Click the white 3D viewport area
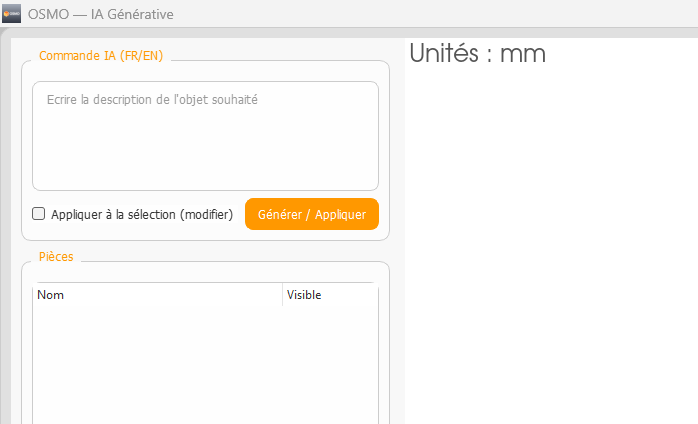Screen dimensions: 698x424 click(x=550, y=250)
